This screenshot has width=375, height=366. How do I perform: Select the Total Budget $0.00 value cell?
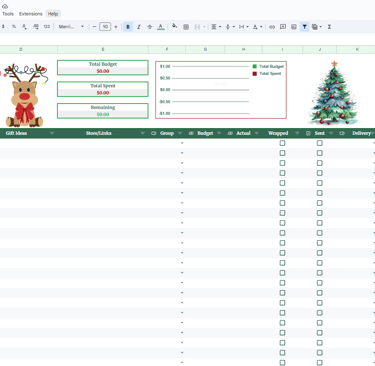(x=103, y=71)
